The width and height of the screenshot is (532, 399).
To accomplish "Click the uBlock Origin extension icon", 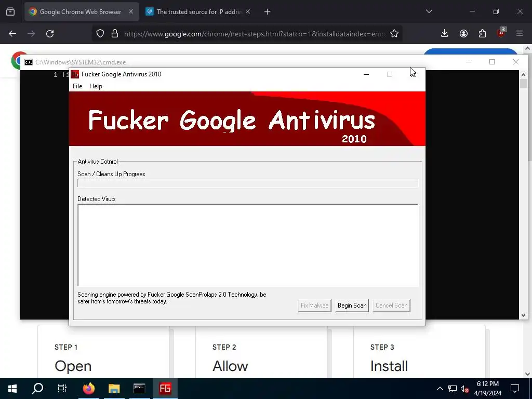I will [501, 33].
